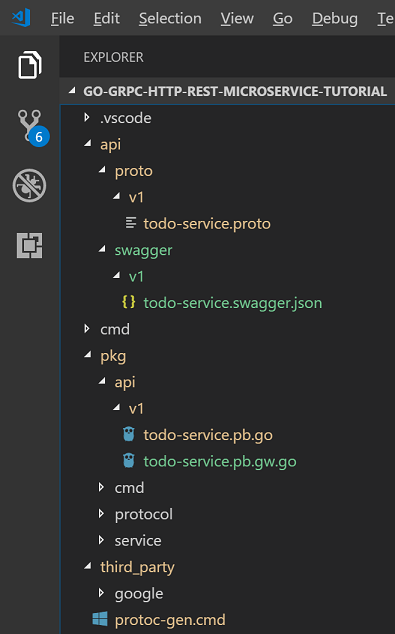This screenshot has width=395, height=634.
Task: Open the Selection menu
Action: 170,18
